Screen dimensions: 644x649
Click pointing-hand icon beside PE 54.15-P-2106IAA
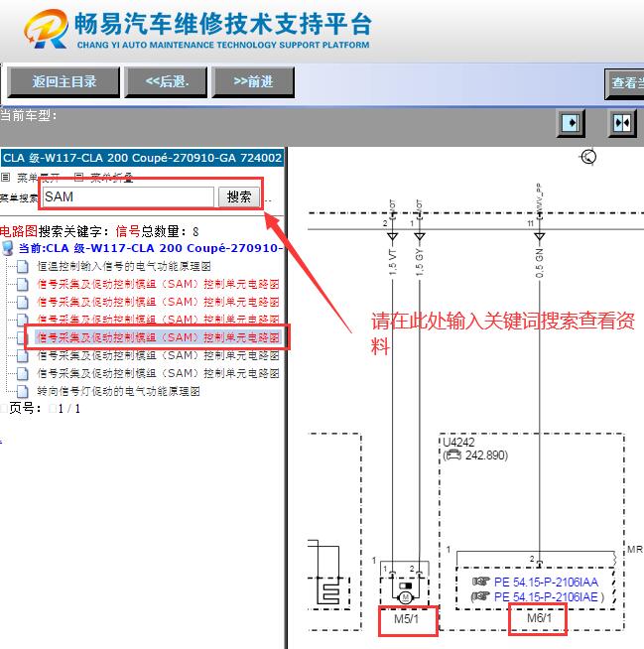481,582
